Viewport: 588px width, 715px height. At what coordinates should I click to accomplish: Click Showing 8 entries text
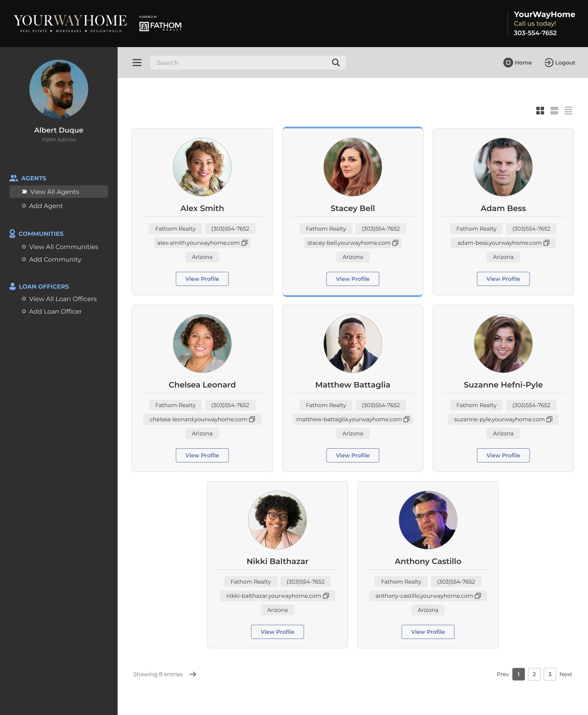coord(158,674)
